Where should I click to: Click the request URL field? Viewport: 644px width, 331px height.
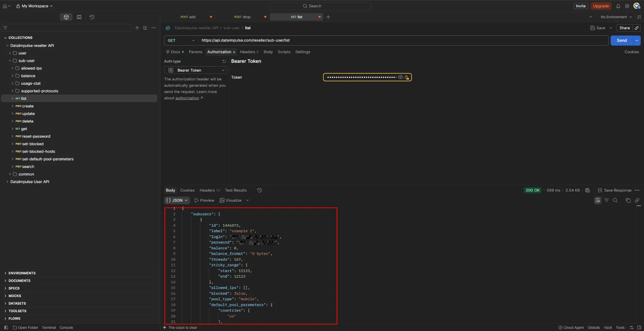pyautogui.click(x=403, y=41)
